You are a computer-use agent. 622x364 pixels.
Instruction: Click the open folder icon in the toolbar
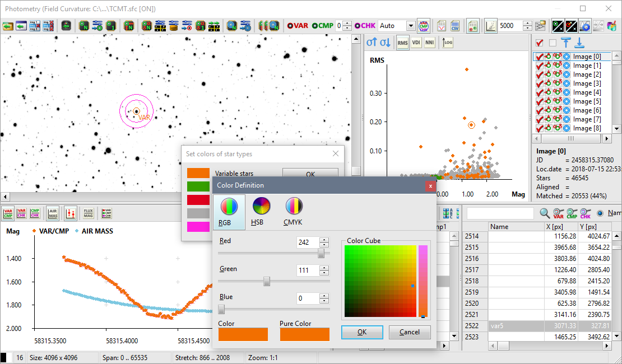coord(8,26)
